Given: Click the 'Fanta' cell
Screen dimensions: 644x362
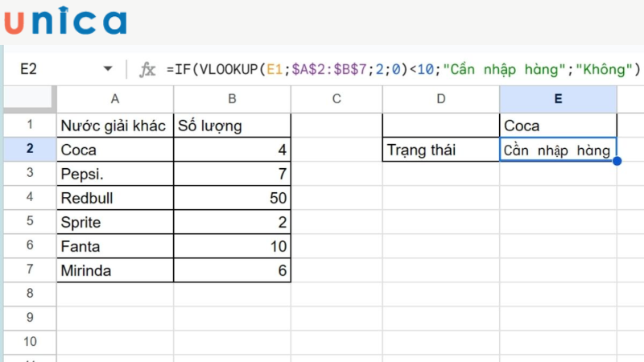Looking at the screenshot, I should (x=115, y=246).
